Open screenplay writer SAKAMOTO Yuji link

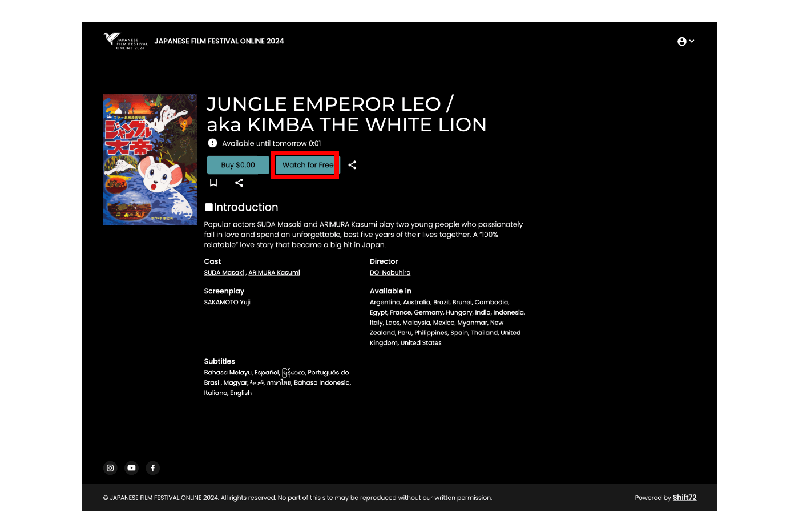(x=227, y=303)
